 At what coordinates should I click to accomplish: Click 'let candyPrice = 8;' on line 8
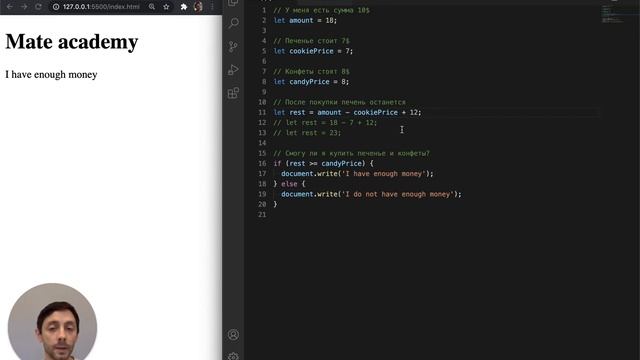311,82
